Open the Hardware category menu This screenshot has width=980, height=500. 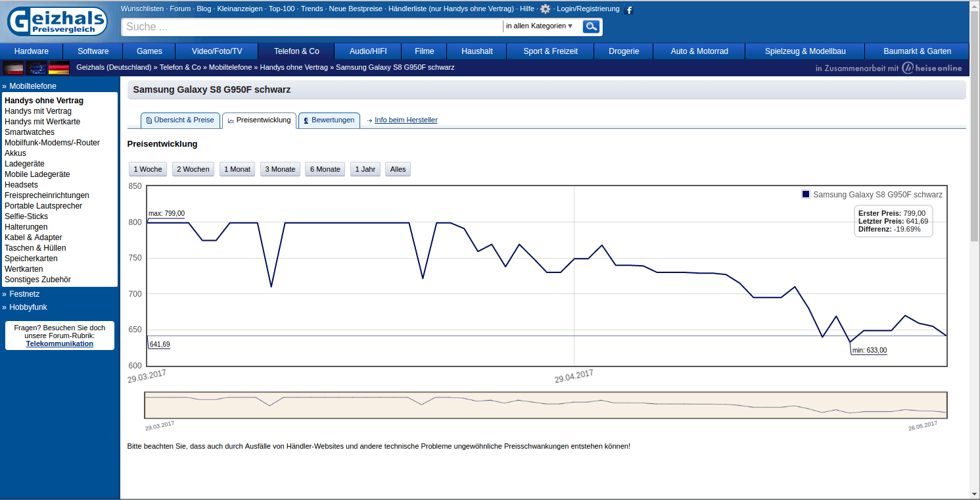coord(32,51)
